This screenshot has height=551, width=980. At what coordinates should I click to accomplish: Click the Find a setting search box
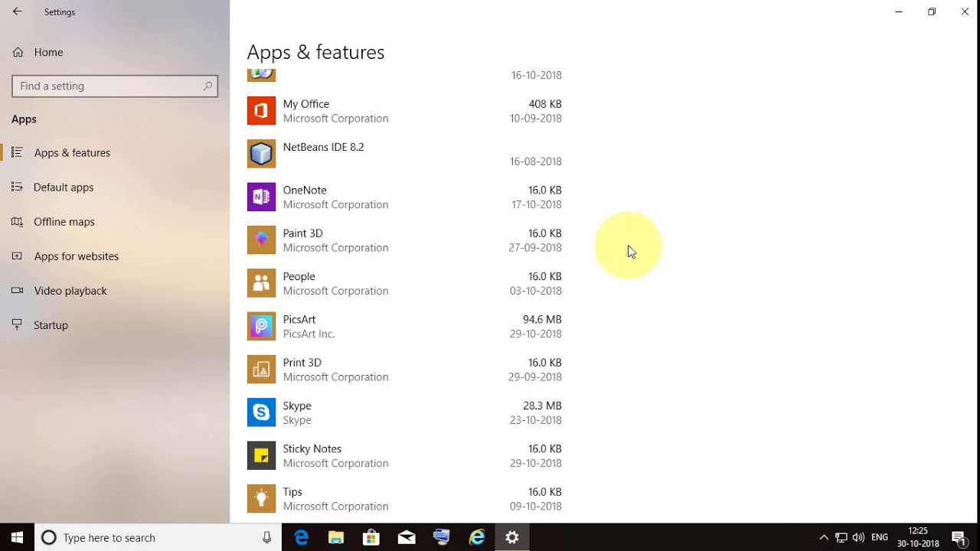(x=115, y=86)
